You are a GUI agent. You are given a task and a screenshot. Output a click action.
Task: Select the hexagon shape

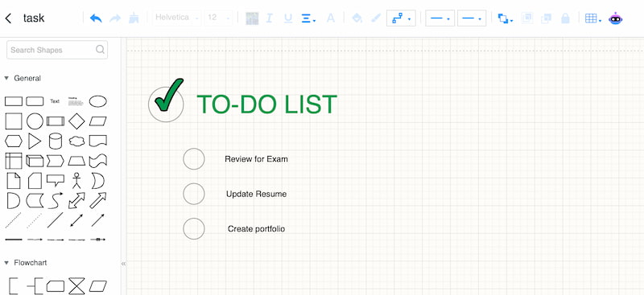(x=14, y=141)
